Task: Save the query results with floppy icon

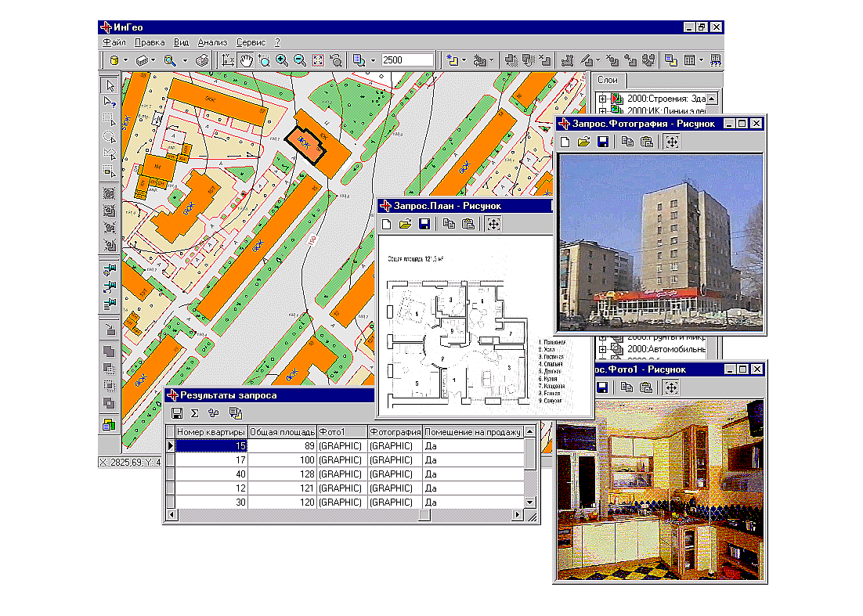Action: (x=177, y=413)
